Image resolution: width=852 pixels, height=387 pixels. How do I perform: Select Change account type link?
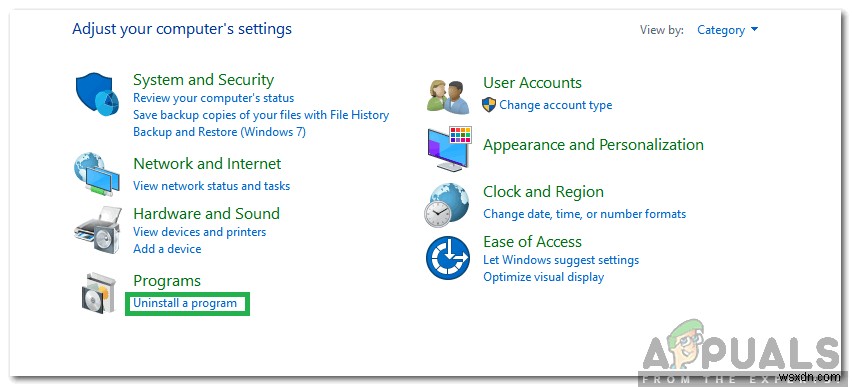tap(556, 105)
